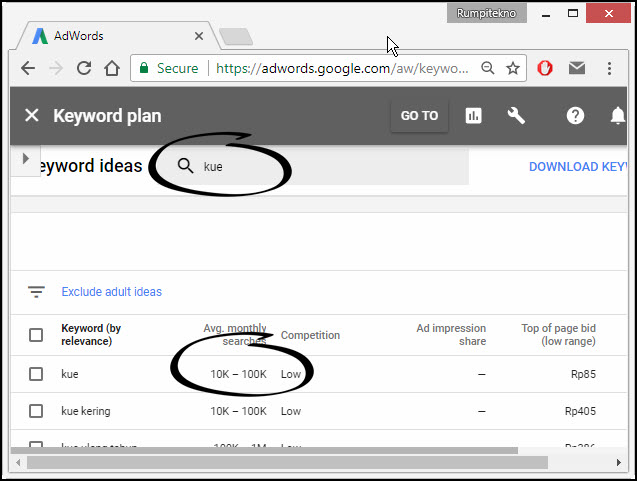Reload the AdWords page
Image resolution: width=637 pixels, height=481 pixels.
point(84,68)
